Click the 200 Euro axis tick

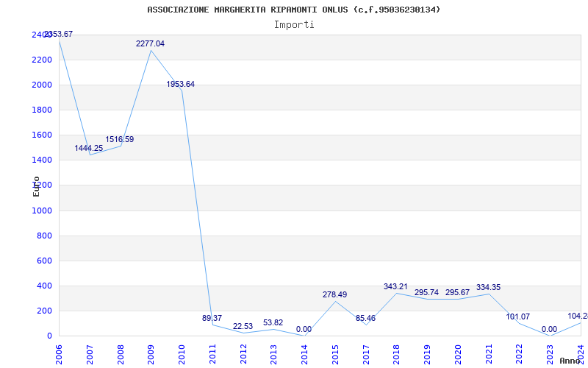(x=45, y=311)
